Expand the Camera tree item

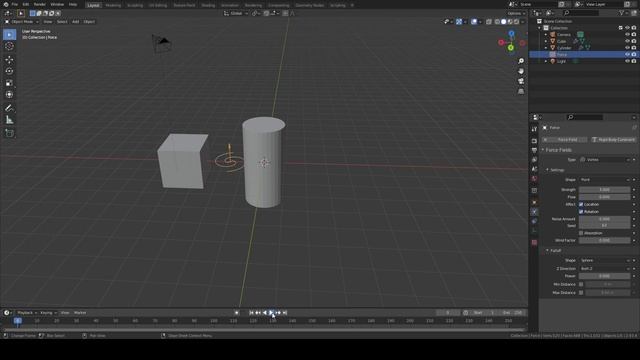(546, 35)
